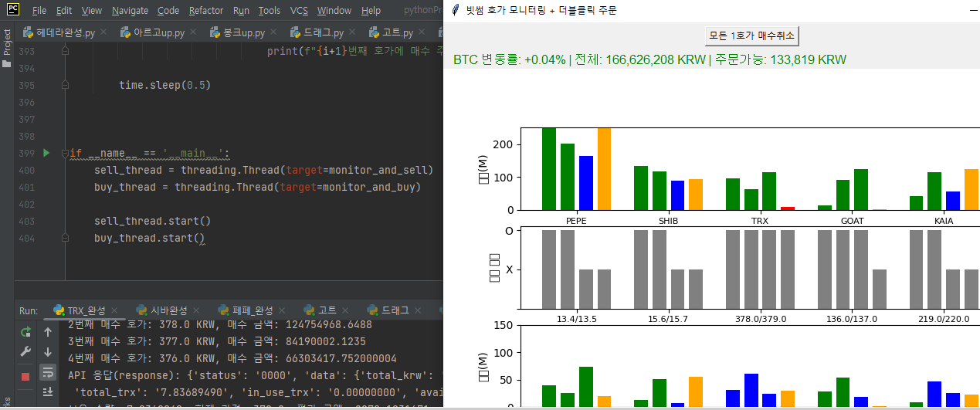Close the 페페_완성 run tab
Image resolution: width=980 pixels, height=410 pixels.
click(x=283, y=310)
